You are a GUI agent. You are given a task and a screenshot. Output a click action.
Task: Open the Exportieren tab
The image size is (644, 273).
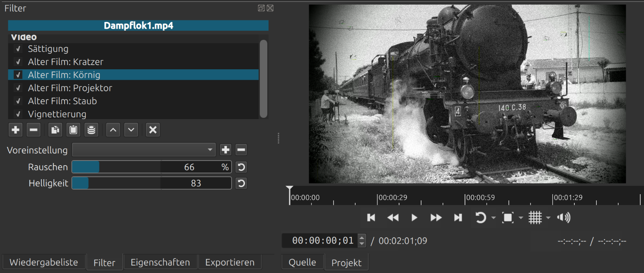click(x=230, y=262)
